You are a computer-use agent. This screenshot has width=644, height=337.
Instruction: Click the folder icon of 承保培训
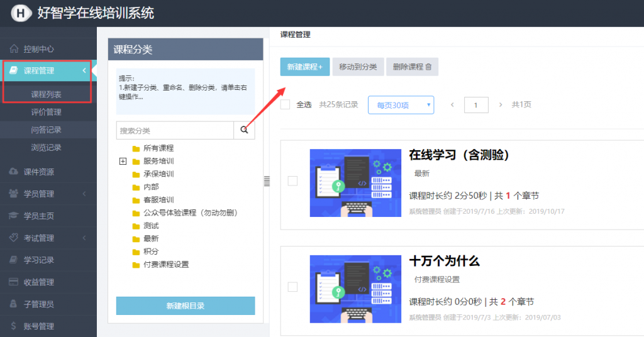coord(136,174)
